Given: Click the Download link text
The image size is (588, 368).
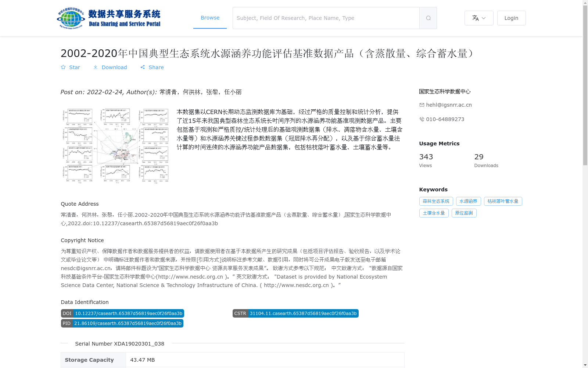Looking at the screenshot, I should pos(114,67).
